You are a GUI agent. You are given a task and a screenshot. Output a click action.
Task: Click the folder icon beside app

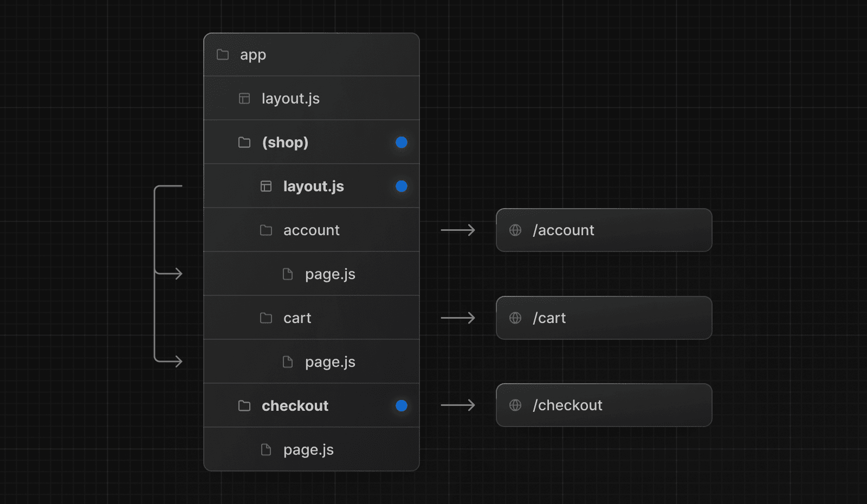pyautogui.click(x=223, y=54)
